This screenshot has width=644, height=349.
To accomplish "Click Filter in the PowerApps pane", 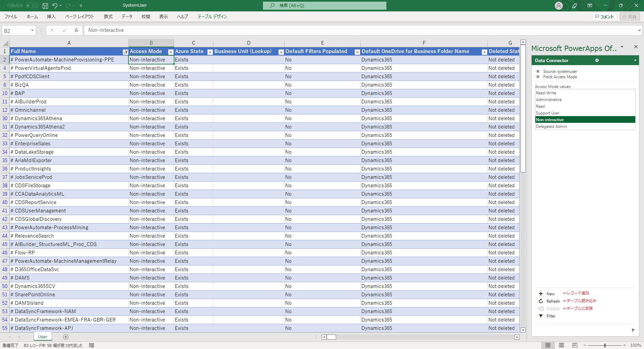I will click(547, 316).
